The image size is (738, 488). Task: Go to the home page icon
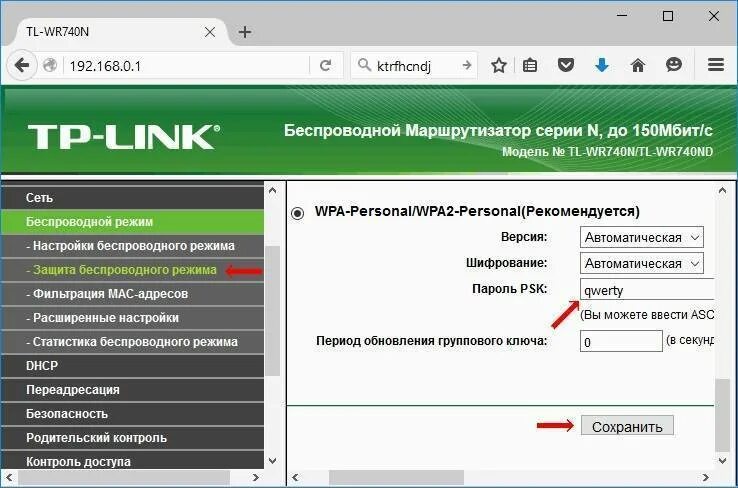tap(638, 65)
